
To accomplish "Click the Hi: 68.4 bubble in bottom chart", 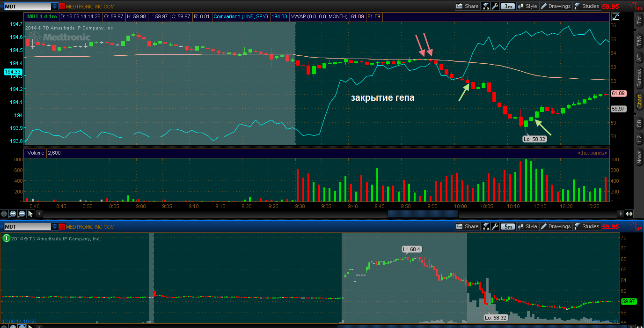I will tap(412, 249).
